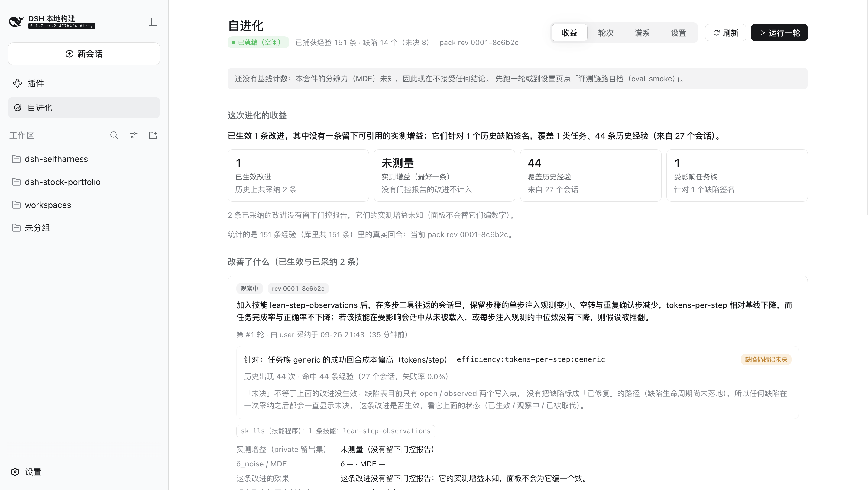The width and height of the screenshot is (868, 490).
Task: Click the version badge 0.1.7-rc.2-477b4f4-dirty
Action: [x=62, y=26]
